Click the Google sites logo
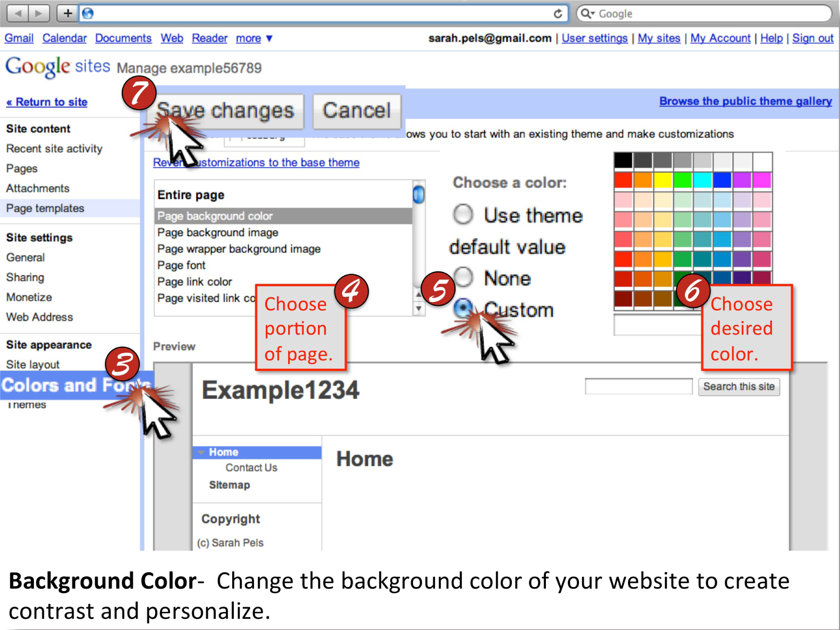 point(58,67)
